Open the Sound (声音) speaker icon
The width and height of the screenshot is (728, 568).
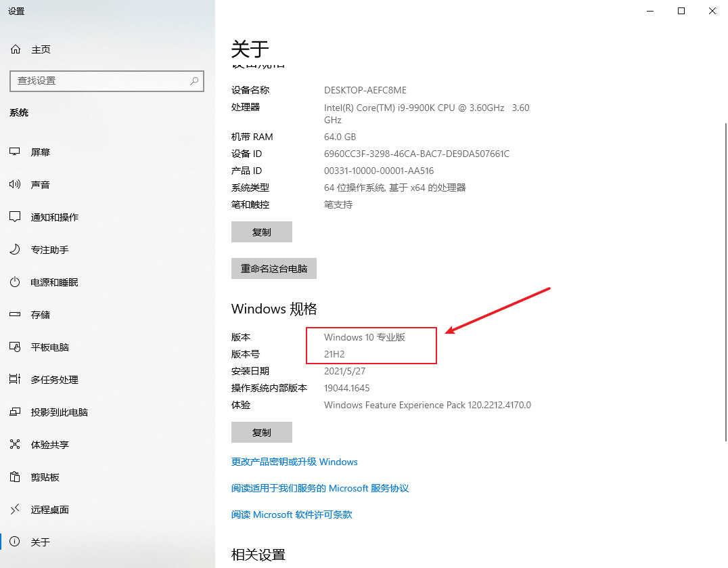[15, 185]
